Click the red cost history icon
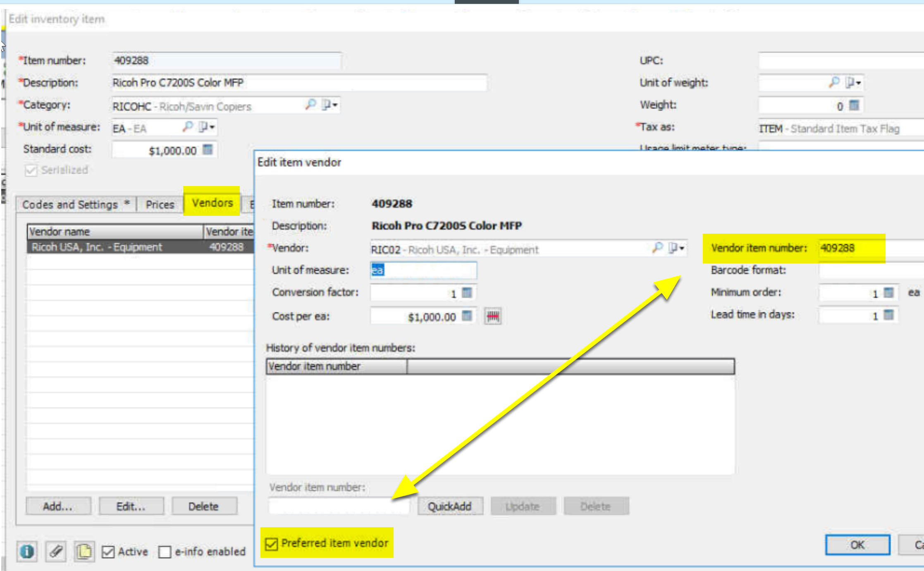This screenshot has width=924, height=571. coord(493,316)
